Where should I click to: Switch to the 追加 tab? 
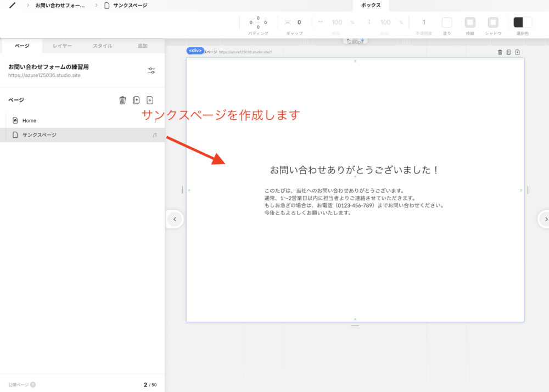pos(143,46)
